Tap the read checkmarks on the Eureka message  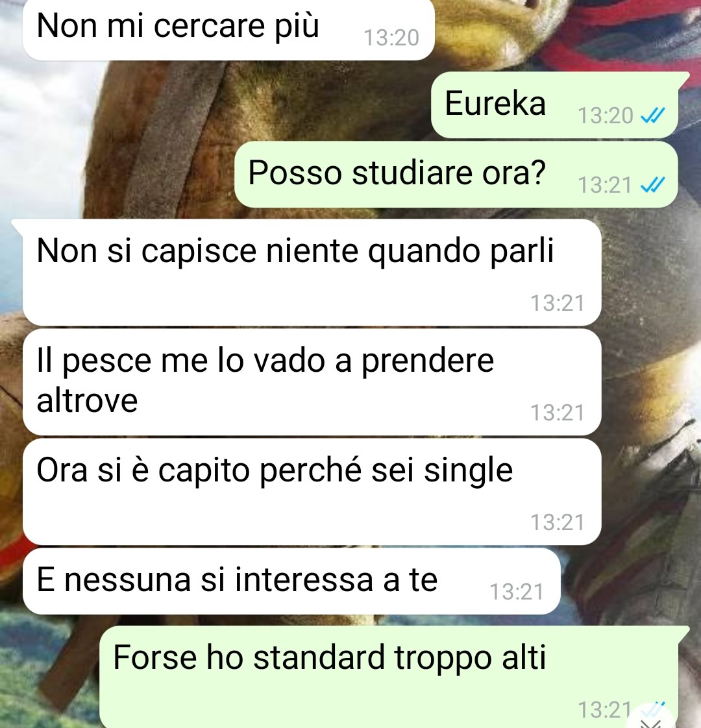(653, 115)
